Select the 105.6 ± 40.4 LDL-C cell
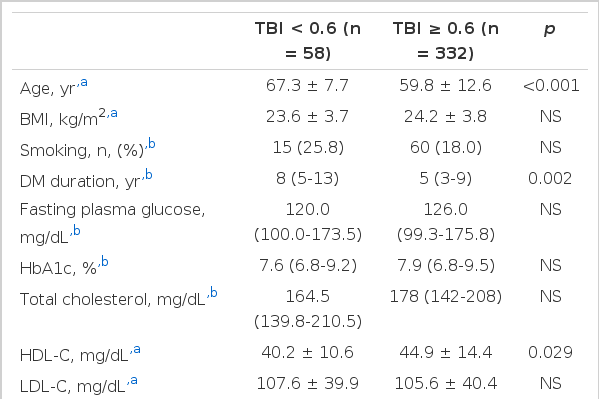Viewport: 599px width, 399px height. (x=445, y=383)
